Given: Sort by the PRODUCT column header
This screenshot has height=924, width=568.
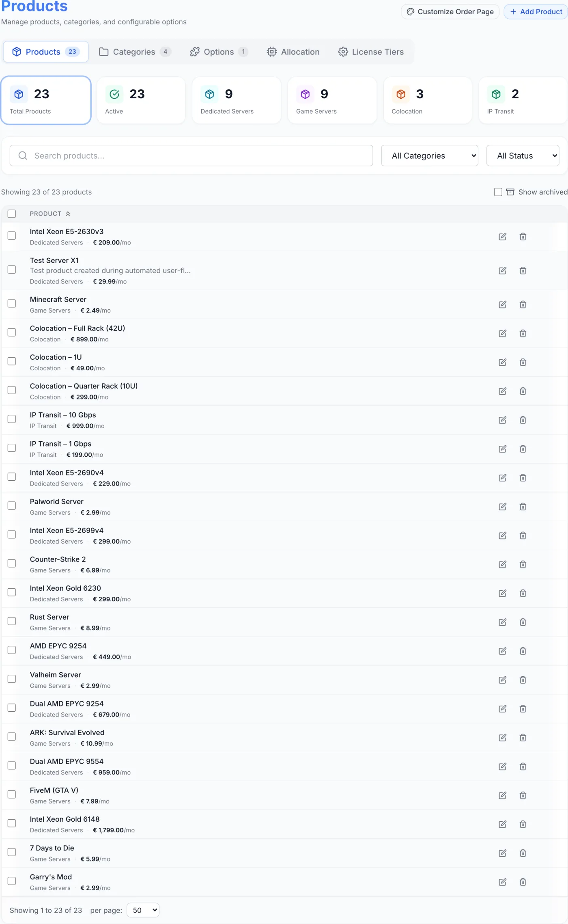Looking at the screenshot, I should pyautogui.click(x=50, y=214).
